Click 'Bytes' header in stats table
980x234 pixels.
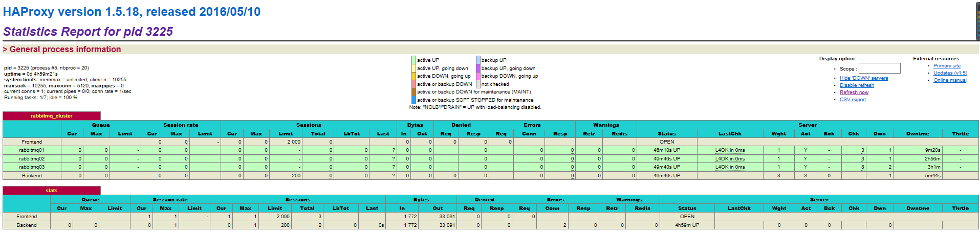tap(421, 200)
